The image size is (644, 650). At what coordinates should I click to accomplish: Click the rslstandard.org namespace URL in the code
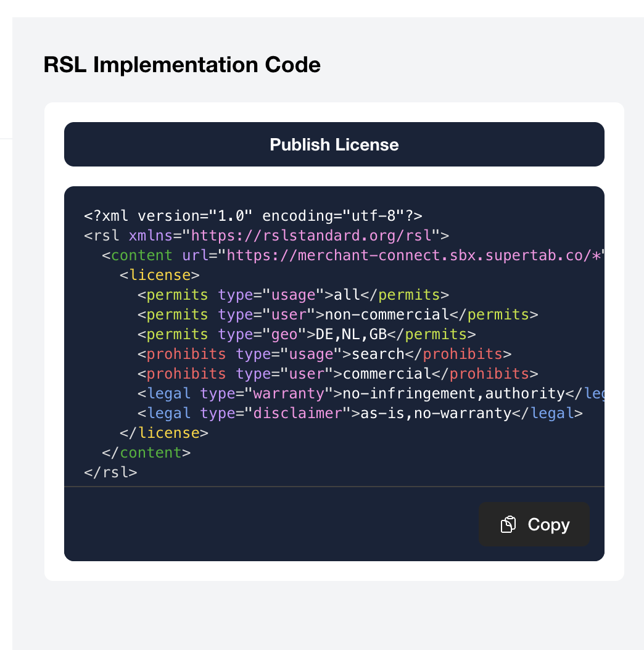(315, 235)
